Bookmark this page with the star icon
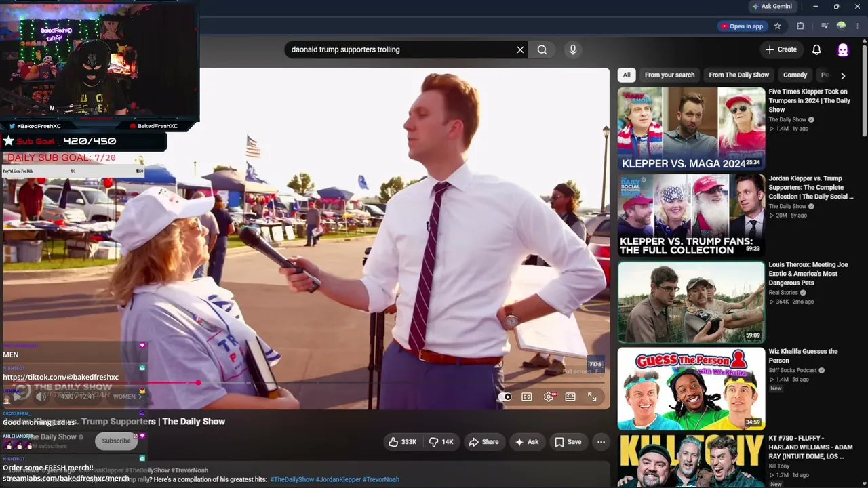 778,26
